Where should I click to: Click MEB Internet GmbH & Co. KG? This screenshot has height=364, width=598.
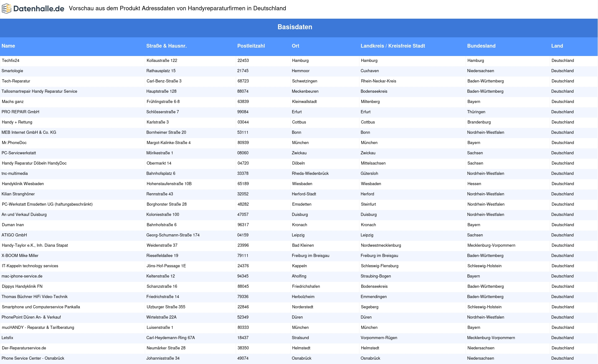29,133
